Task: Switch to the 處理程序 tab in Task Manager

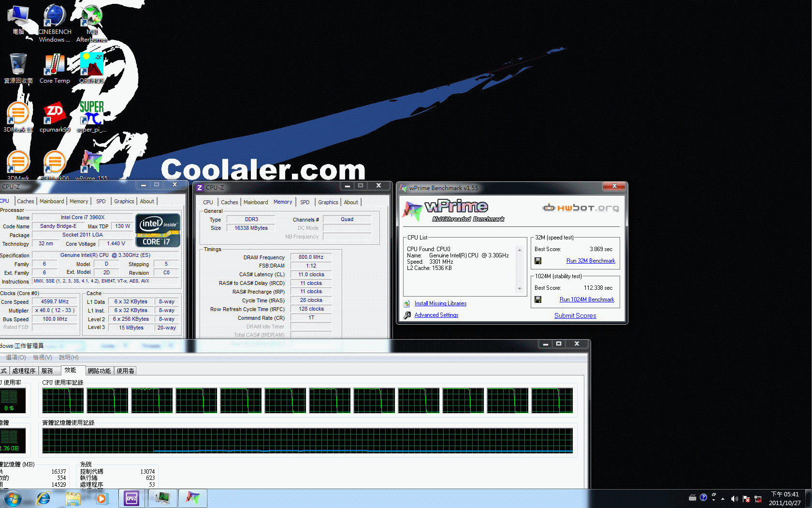Action: pyautogui.click(x=24, y=371)
